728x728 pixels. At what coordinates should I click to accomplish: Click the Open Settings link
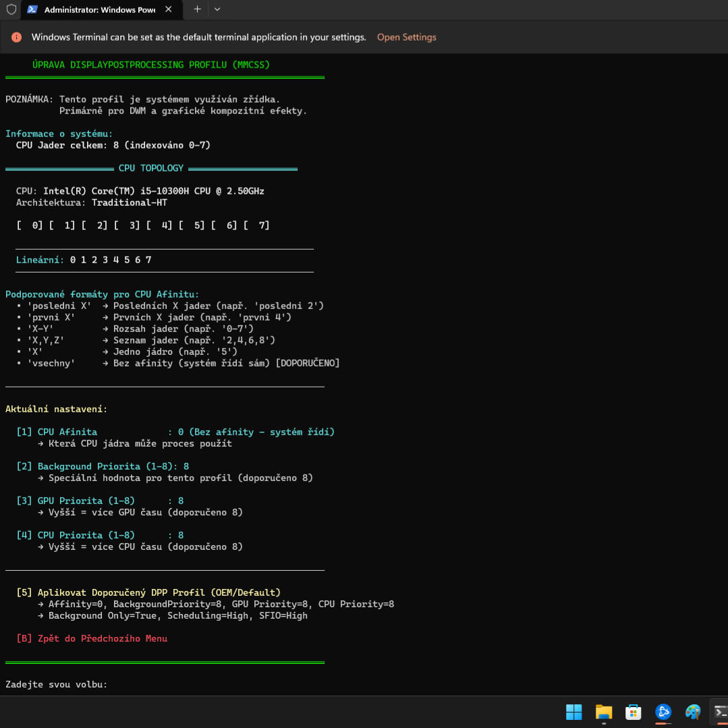(406, 37)
